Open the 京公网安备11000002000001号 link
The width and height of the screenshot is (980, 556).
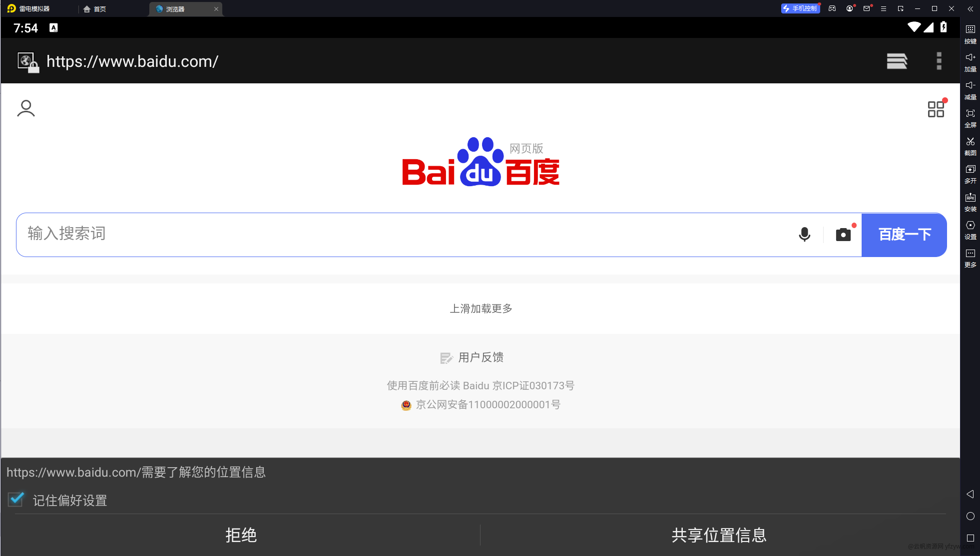click(x=481, y=405)
